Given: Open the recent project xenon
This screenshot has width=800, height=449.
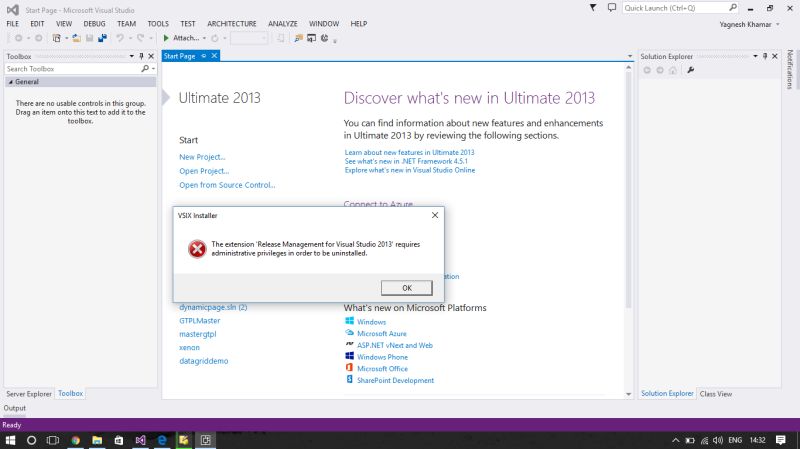Looking at the screenshot, I should (x=189, y=347).
